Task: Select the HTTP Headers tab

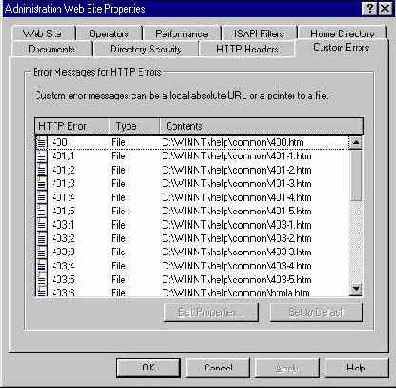Action: click(x=247, y=49)
